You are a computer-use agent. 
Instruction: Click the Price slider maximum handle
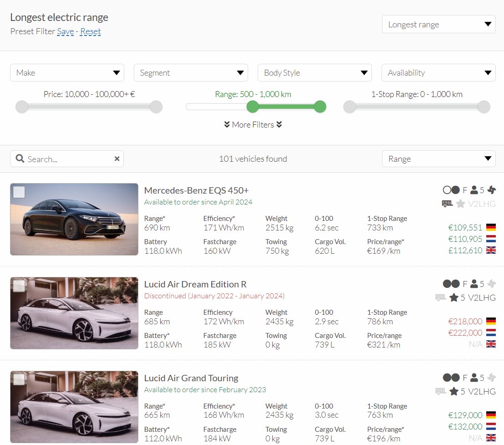pos(156,107)
